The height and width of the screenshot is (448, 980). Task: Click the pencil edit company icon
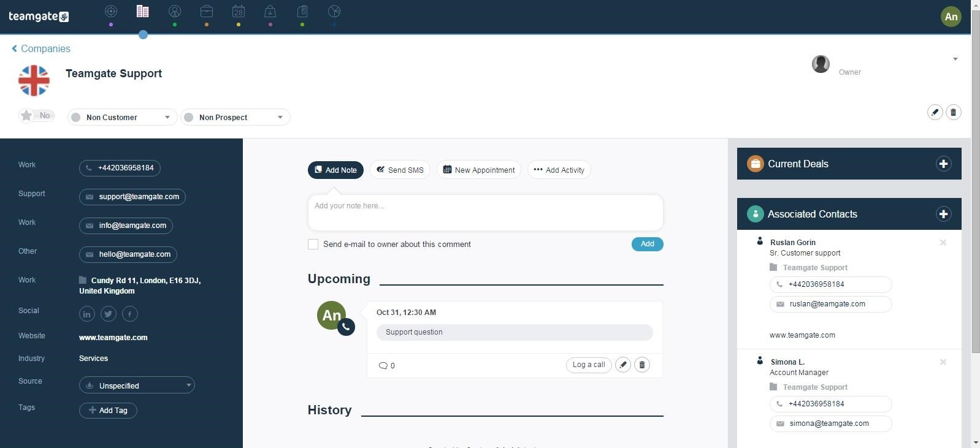(x=935, y=112)
